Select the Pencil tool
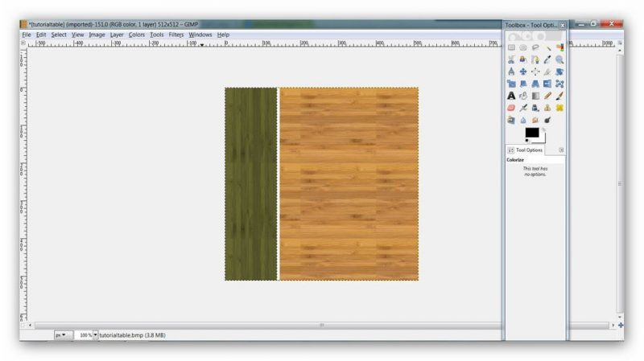The height and width of the screenshot is (361, 644). coord(547,96)
